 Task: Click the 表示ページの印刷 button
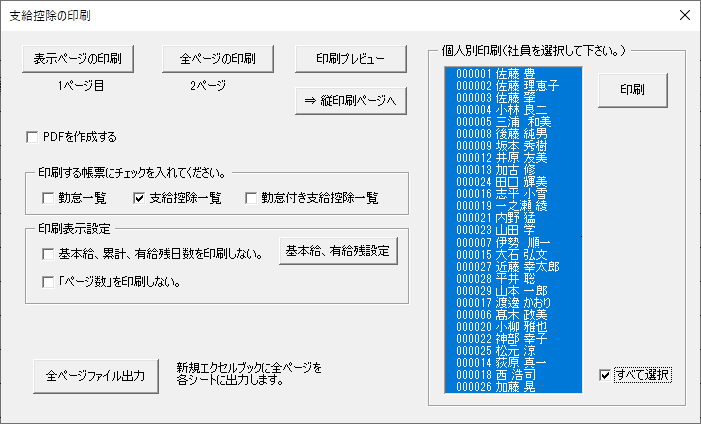(x=78, y=59)
